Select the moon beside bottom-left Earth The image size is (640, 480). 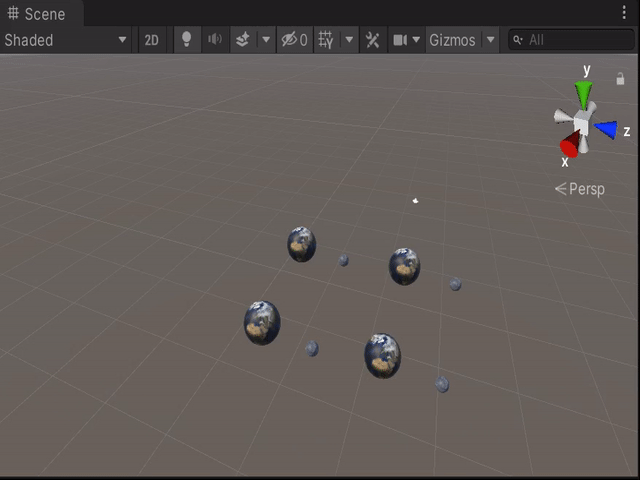(312, 349)
